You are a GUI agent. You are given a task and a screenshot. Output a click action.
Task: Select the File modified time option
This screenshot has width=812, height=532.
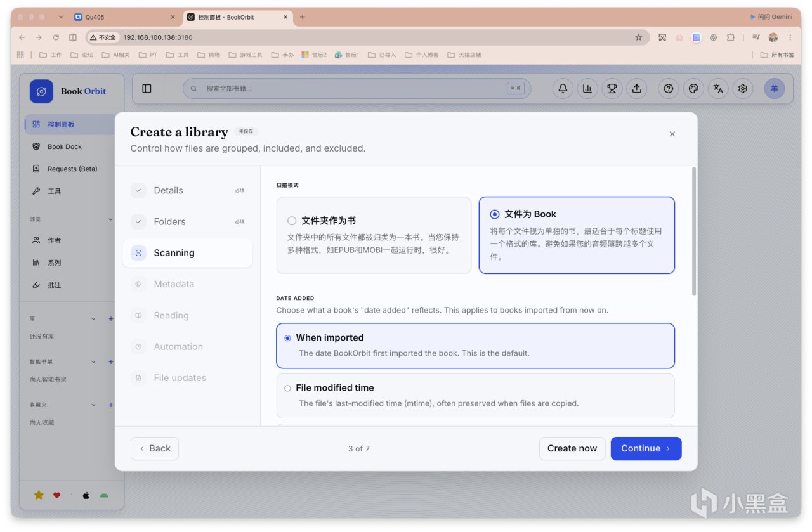(x=475, y=396)
